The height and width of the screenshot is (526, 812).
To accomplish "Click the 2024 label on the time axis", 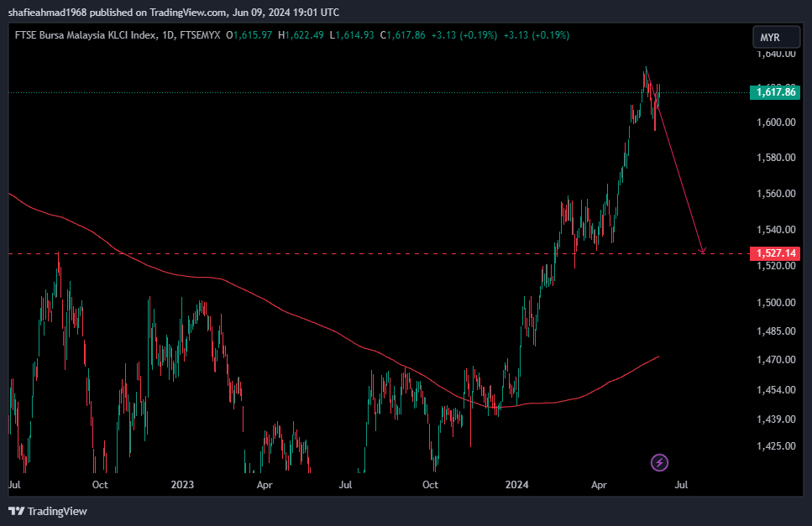I will click(516, 485).
